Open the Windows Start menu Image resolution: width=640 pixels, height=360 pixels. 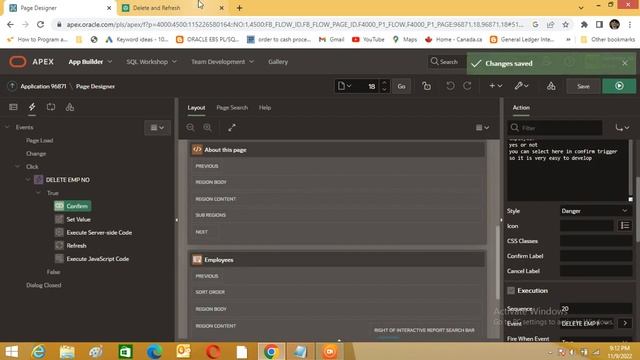(11, 351)
